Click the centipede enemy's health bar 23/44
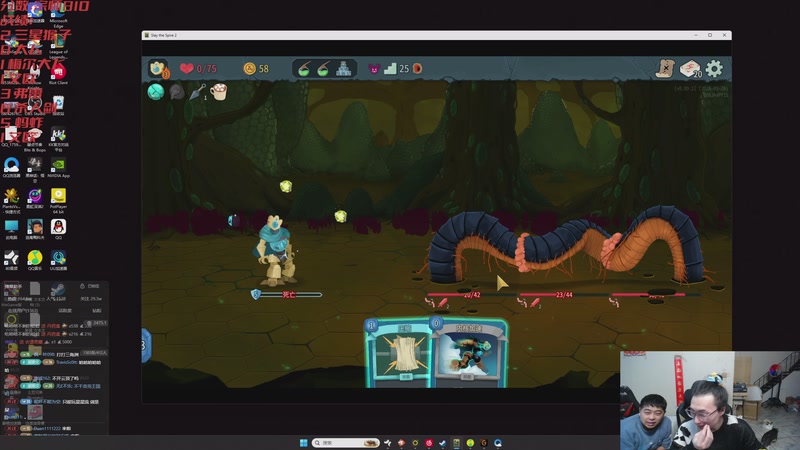This screenshot has height=450, width=800. click(564, 294)
